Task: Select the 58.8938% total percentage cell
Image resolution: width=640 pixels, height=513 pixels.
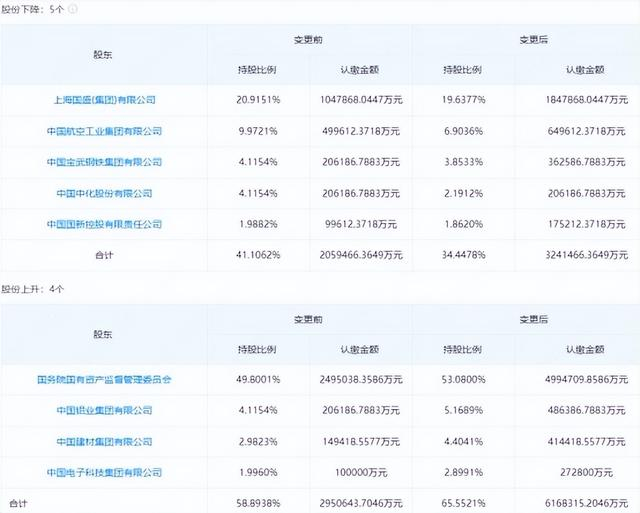Action: point(258,504)
